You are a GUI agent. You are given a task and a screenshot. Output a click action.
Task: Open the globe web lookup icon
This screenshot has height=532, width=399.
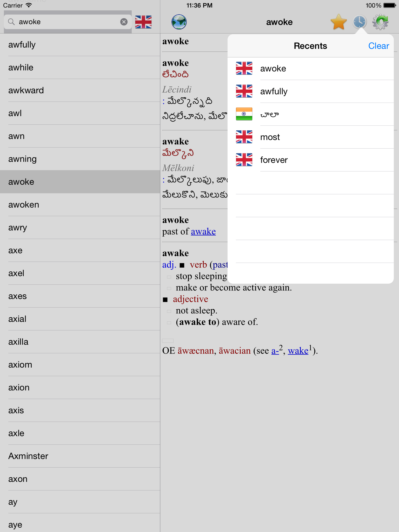tap(179, 22)
